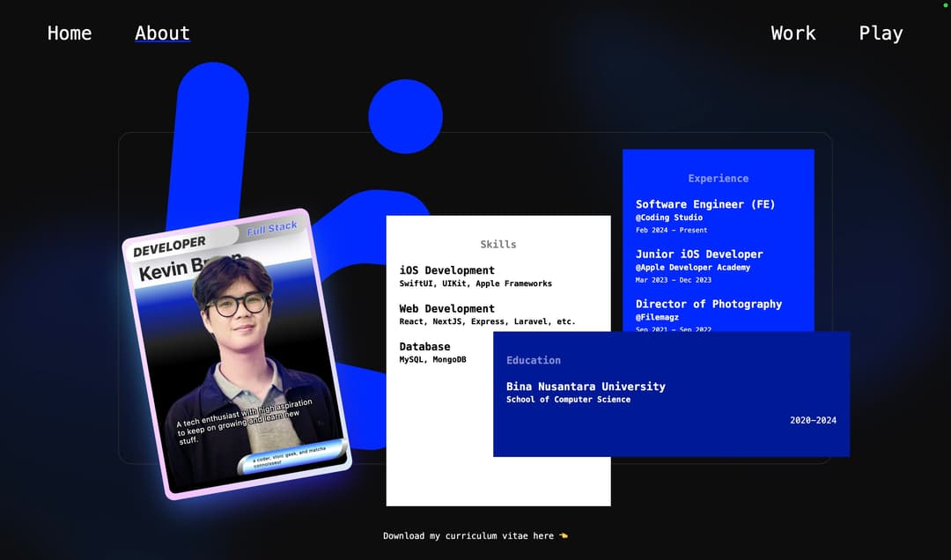Screen dimensions: 951x560
Task: Select the Skills card heading
Action: [498, 244]
